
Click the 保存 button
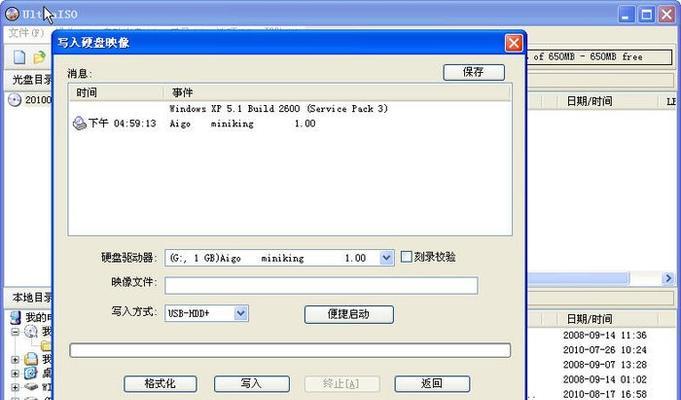pyautogui.click(x=474, y=72)
